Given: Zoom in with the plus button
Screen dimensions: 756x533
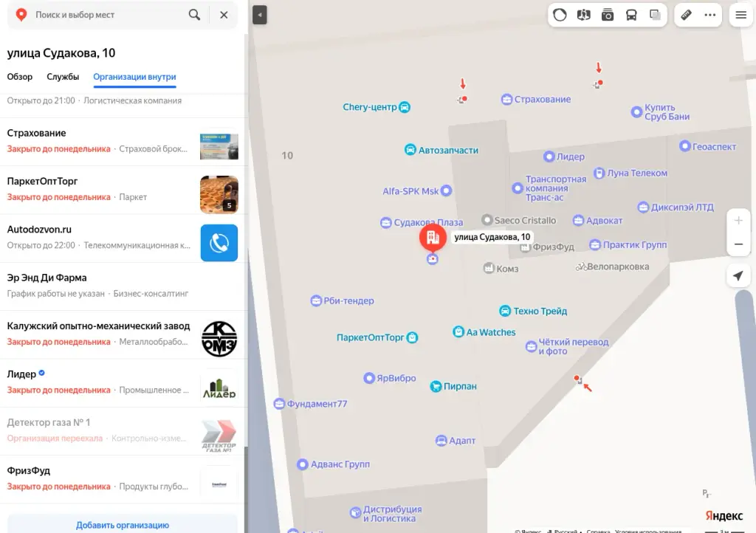Looking at the screenshot, I should [738, 221].
